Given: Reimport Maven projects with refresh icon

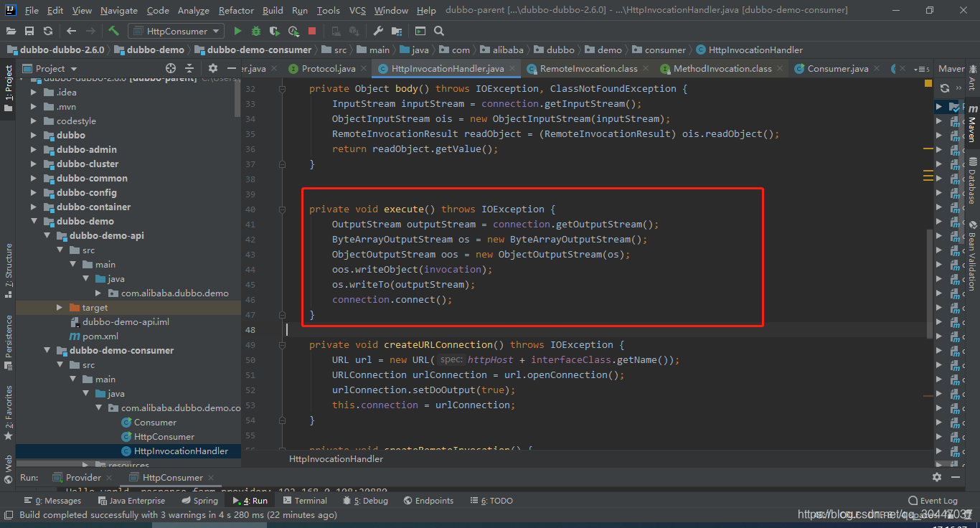Looking at the screenshot, I should 945,88.
